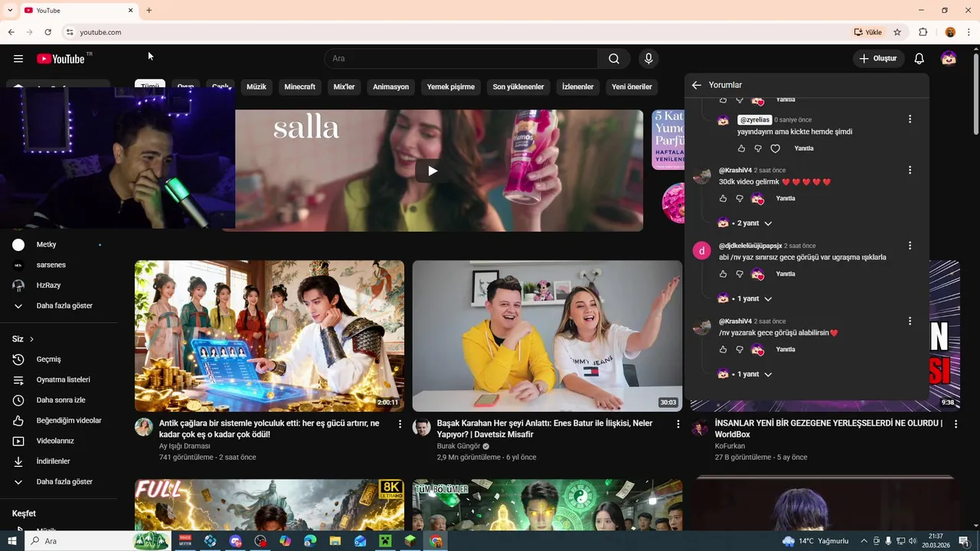Click the Yükle install button in address bar
Image resolution: width=980 pixels, height=551 pixels.
pyautogui.click(x=868, y=32)
